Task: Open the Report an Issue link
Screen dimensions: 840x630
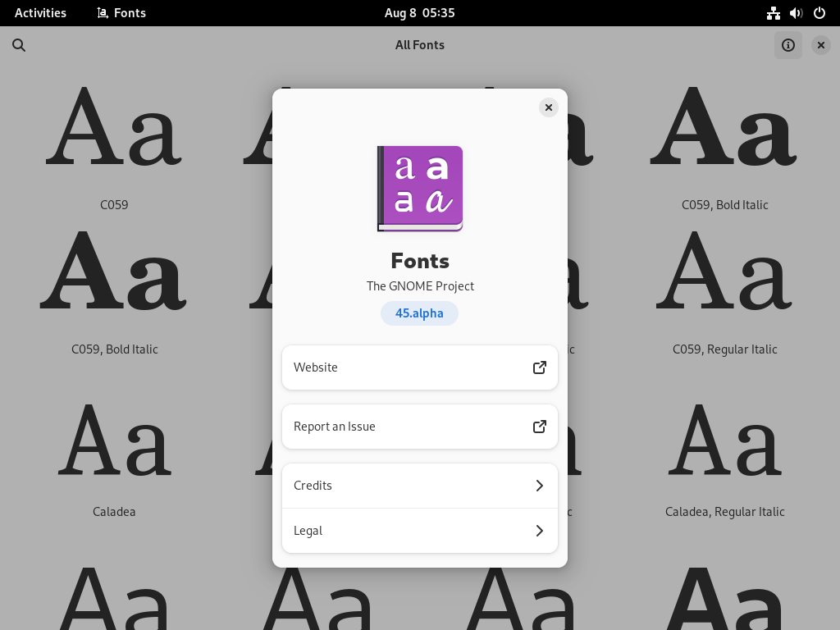Action: tap(420, 427)
